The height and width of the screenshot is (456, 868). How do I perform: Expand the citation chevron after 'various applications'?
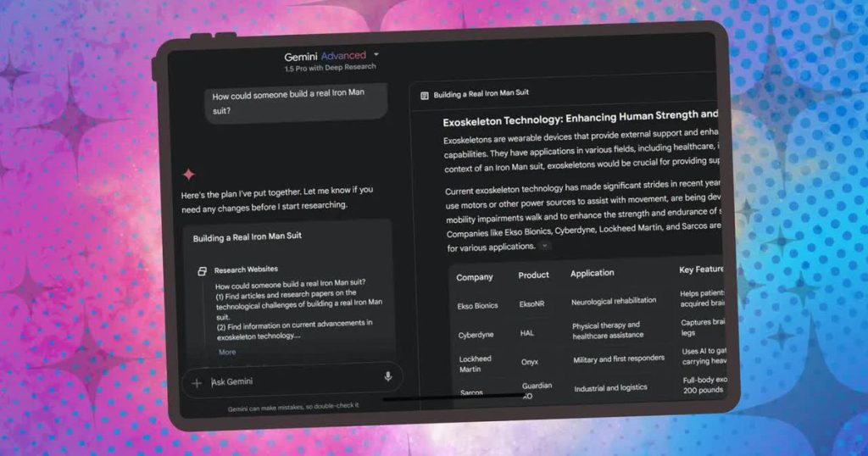pos(545,246)
